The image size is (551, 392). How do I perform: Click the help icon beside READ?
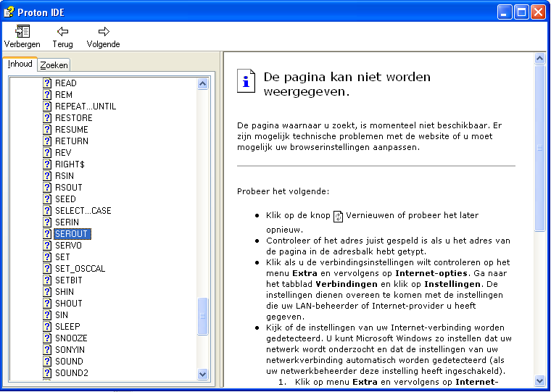click(47, 83)
